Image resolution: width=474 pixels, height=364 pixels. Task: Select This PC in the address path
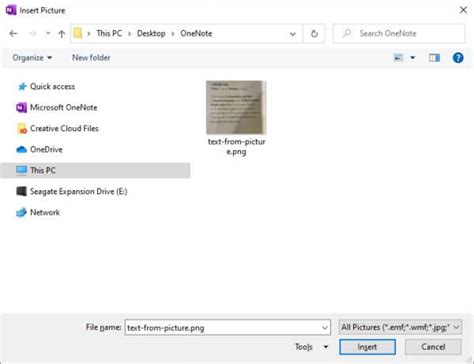pos(109,33)
